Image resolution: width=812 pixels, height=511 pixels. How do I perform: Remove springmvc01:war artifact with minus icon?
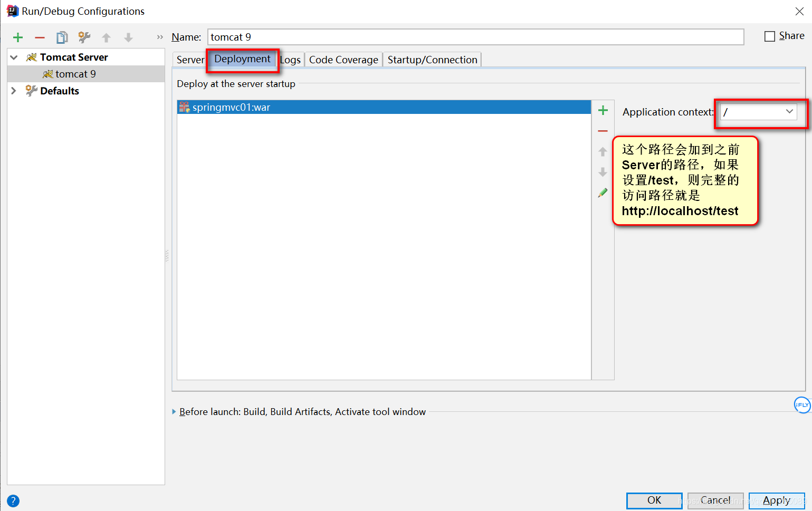[x=603, y=131]
